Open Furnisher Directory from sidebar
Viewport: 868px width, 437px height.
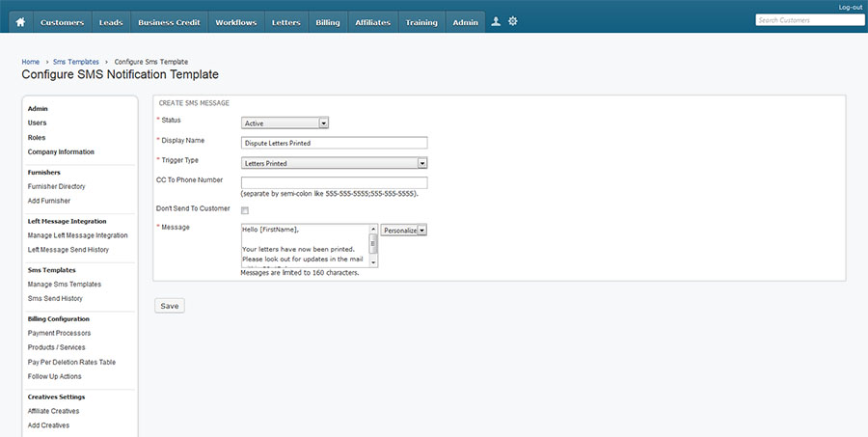57,186
